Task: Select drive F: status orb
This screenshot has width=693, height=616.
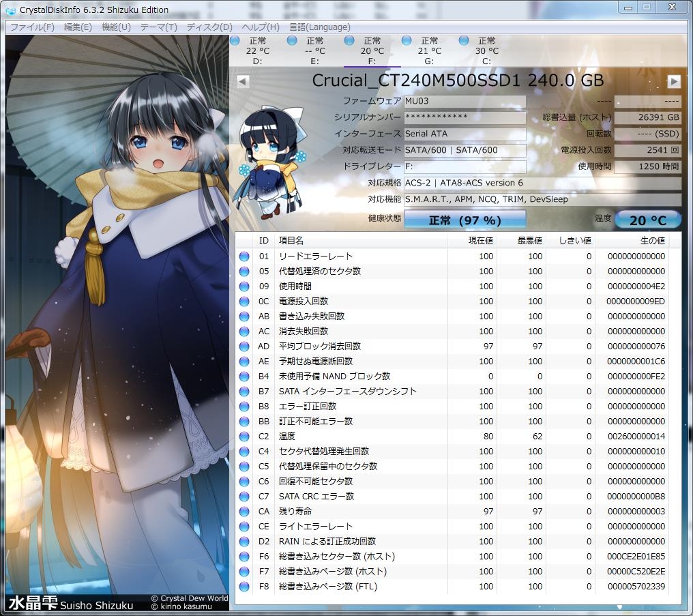Action: tap(349, 41)
